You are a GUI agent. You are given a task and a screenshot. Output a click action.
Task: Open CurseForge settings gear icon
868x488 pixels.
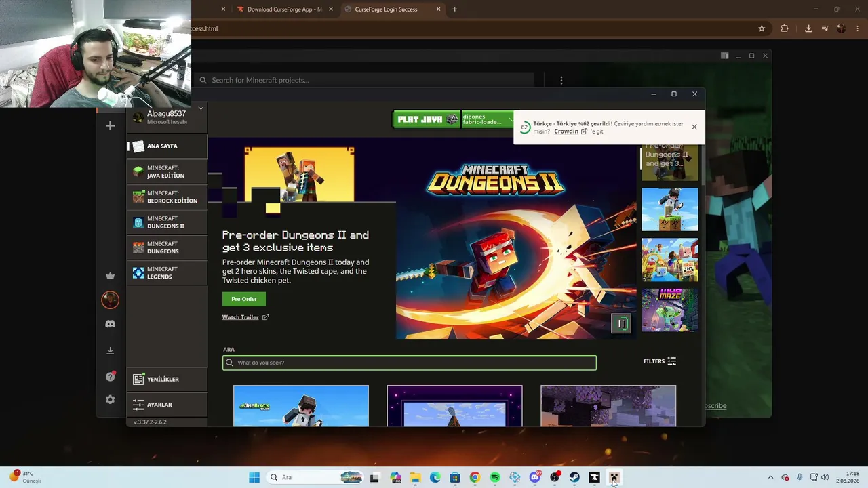tap(111, 400)
